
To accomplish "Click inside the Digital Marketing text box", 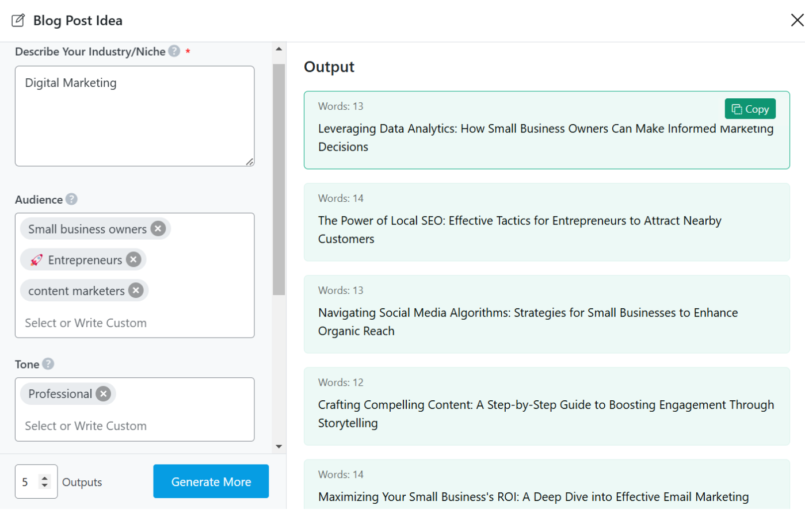I will click(x=135, y=115).
